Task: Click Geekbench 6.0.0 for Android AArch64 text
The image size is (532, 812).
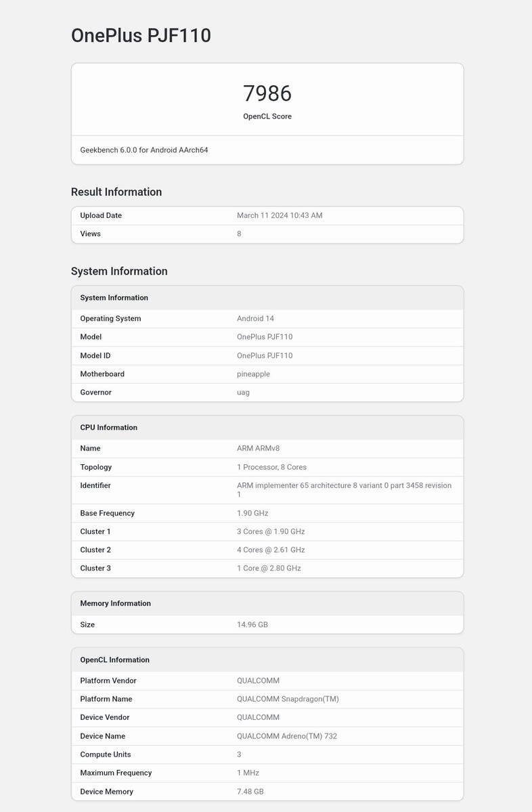Action: pos(144,150)
